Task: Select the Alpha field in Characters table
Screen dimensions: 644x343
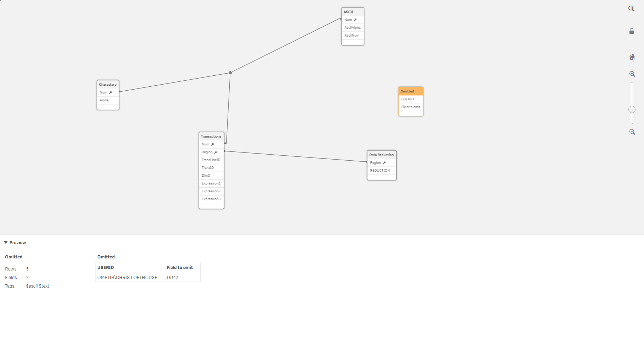Action: 104,100
